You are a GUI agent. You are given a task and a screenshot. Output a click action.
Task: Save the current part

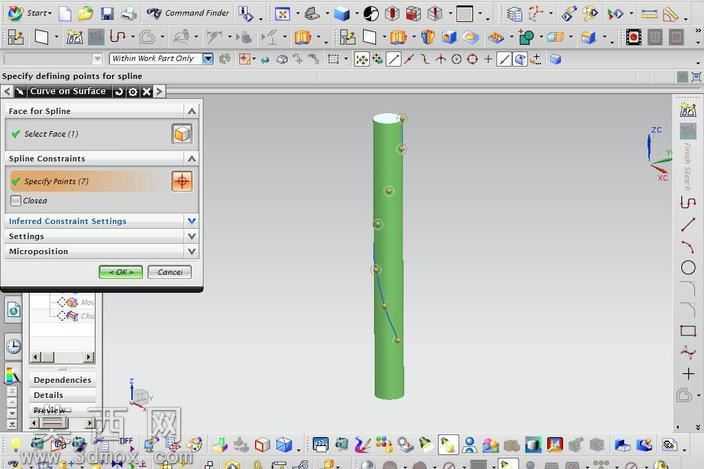[107, 14]
